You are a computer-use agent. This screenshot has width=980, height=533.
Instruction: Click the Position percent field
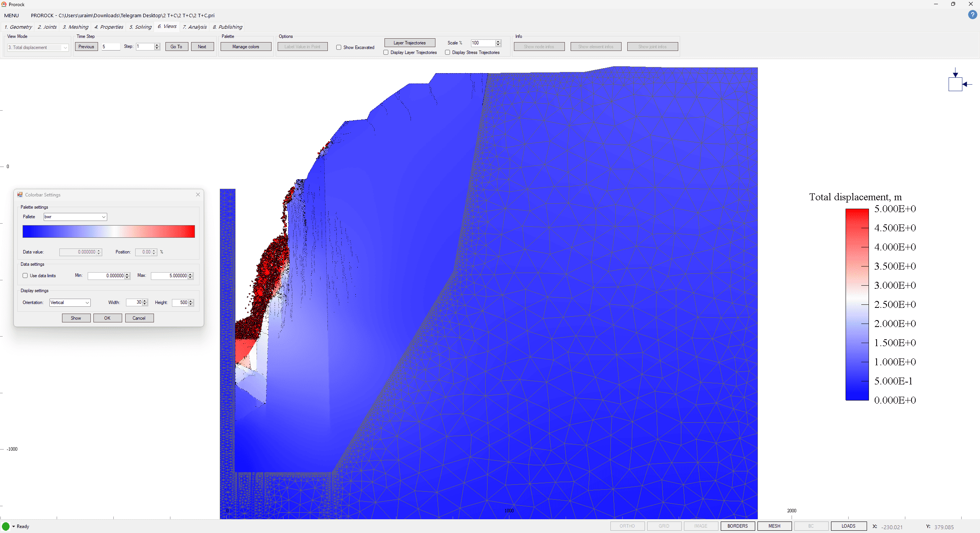(143, 252)
